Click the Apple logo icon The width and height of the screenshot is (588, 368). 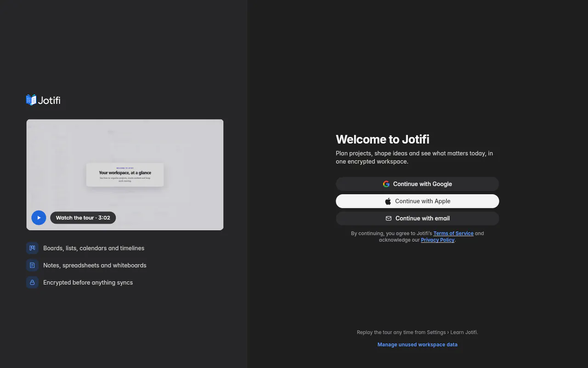pyautogui.click(x=388, y=201)
